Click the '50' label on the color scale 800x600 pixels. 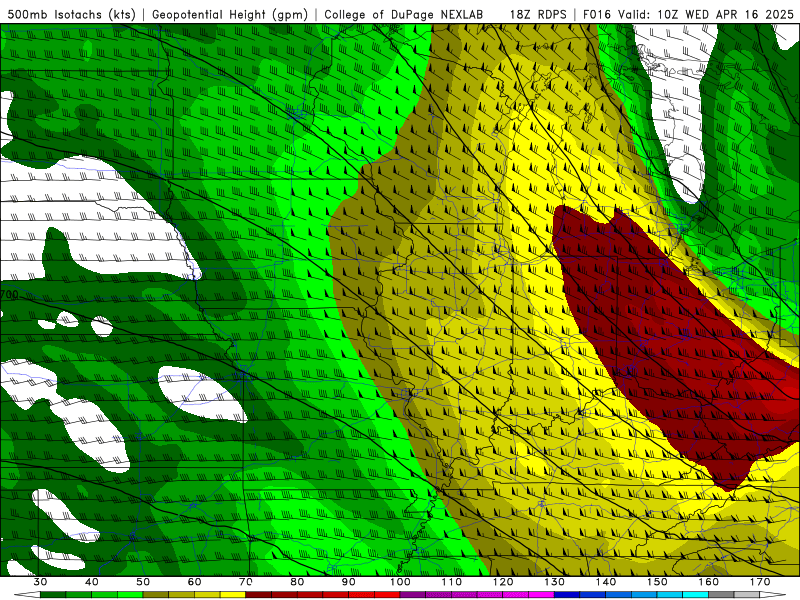pos(143,582)
